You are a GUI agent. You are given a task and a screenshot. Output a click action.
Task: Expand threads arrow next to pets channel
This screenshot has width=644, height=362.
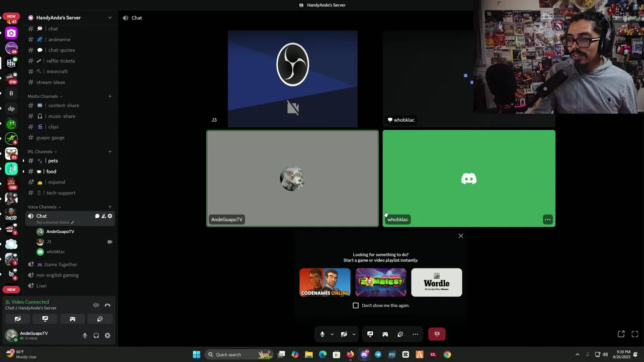pos(23,161)
